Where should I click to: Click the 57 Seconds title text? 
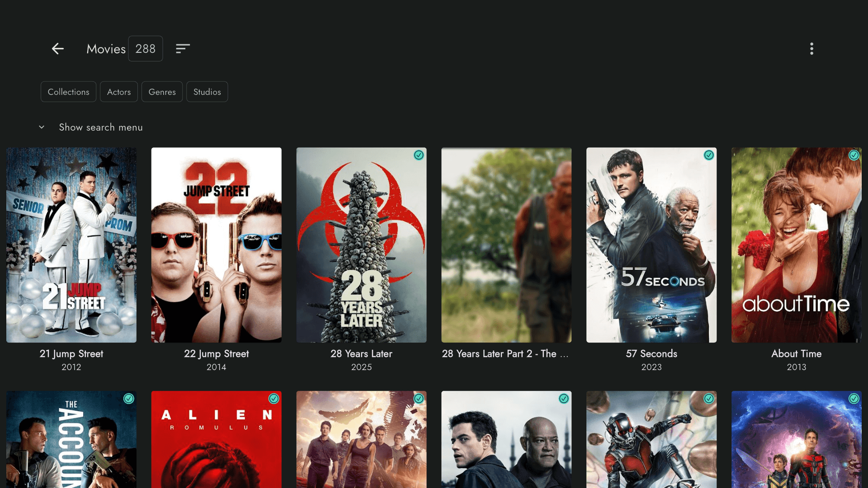(x=651, y=354)
